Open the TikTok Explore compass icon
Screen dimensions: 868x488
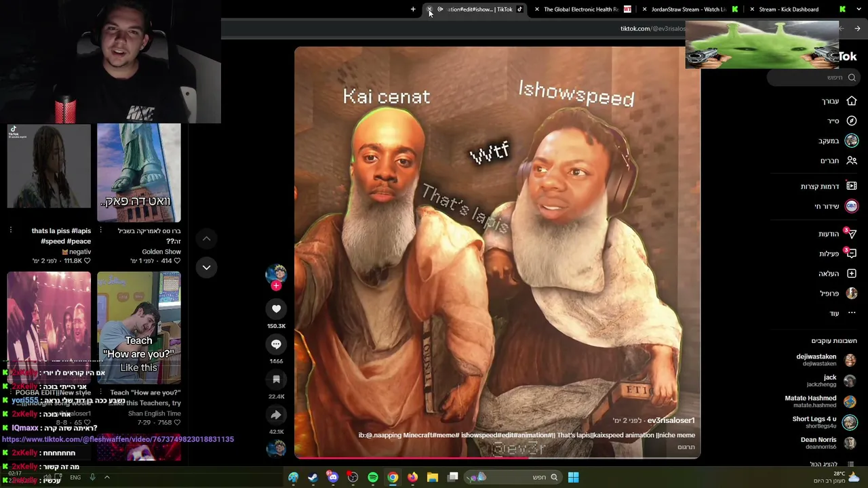(852, 121)
